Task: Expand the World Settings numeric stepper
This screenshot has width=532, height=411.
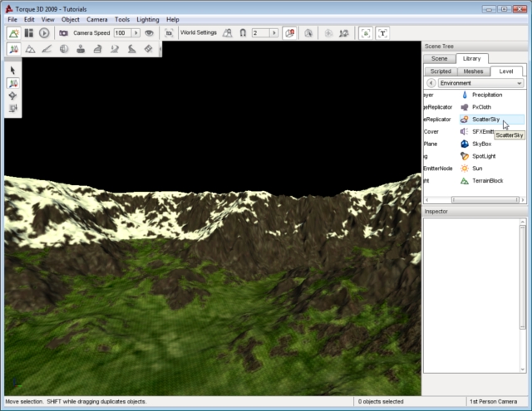Action: (x=274, y=32)
